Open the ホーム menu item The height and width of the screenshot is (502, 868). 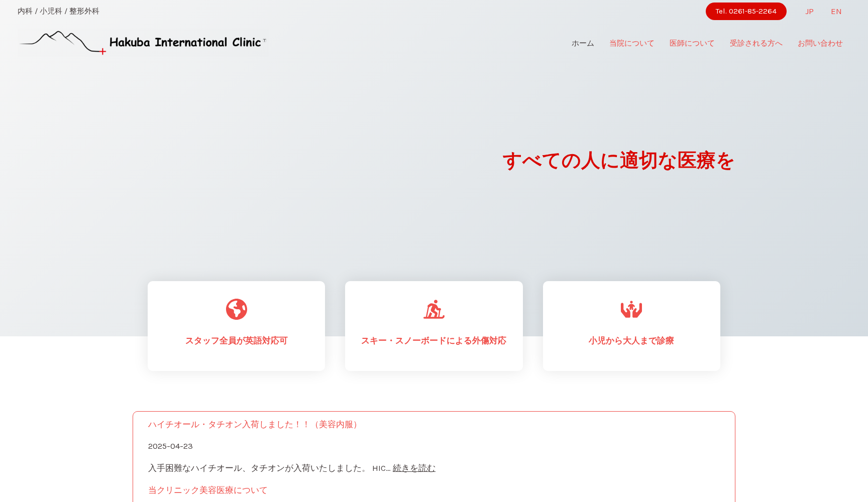coord(582,43)
